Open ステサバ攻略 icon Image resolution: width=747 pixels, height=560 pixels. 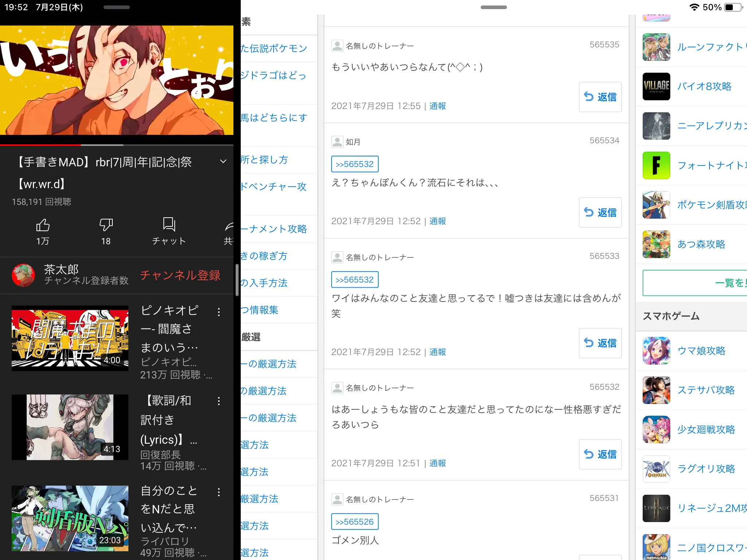tap(657, 390)
